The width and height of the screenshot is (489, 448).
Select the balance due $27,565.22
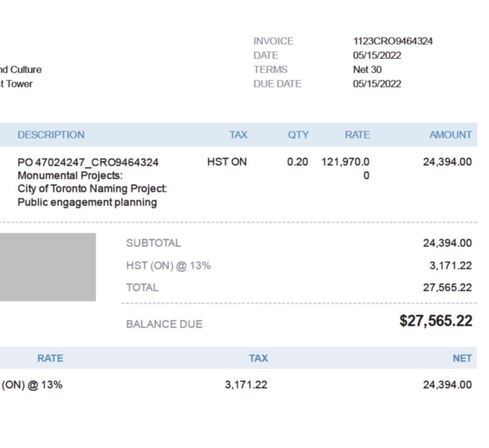(x=436, y=321)
